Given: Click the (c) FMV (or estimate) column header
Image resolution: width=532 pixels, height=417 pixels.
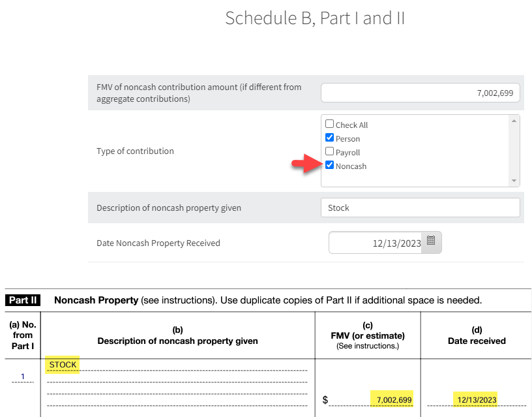Looking at the screenshot, I should [x=367, y=335].
